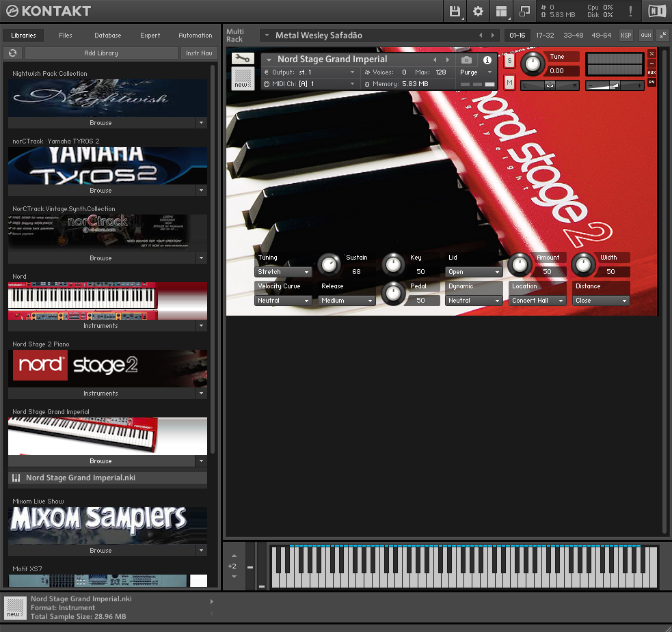This screenshot has width=672, height=632.
Task: Click the library refresh icon
Action: 13,53
